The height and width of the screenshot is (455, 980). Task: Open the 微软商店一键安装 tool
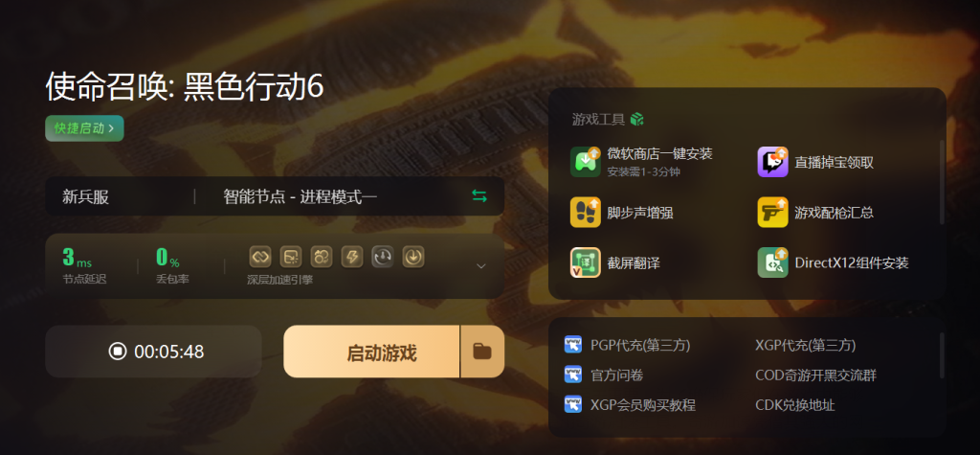641,162
